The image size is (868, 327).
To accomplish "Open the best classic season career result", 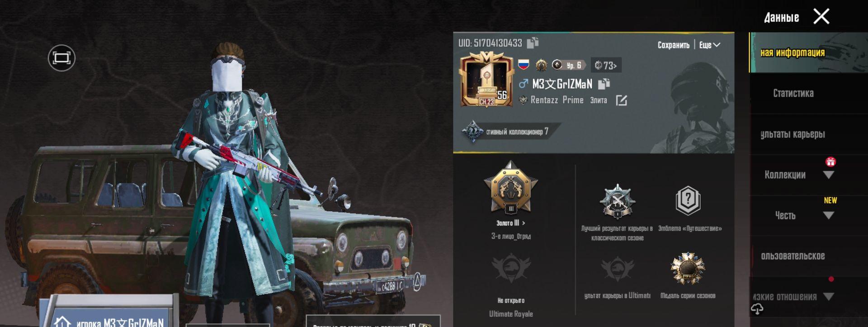I will tap(617, 202).
